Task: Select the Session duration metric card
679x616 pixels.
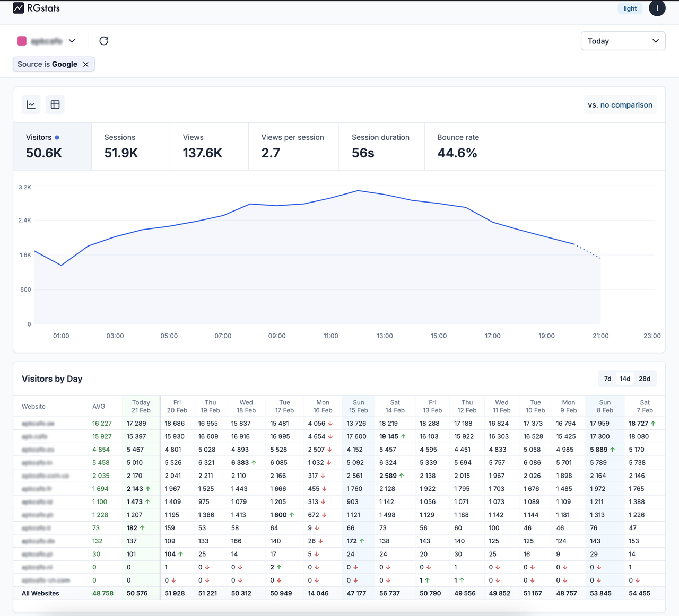Action: point(381,146)
